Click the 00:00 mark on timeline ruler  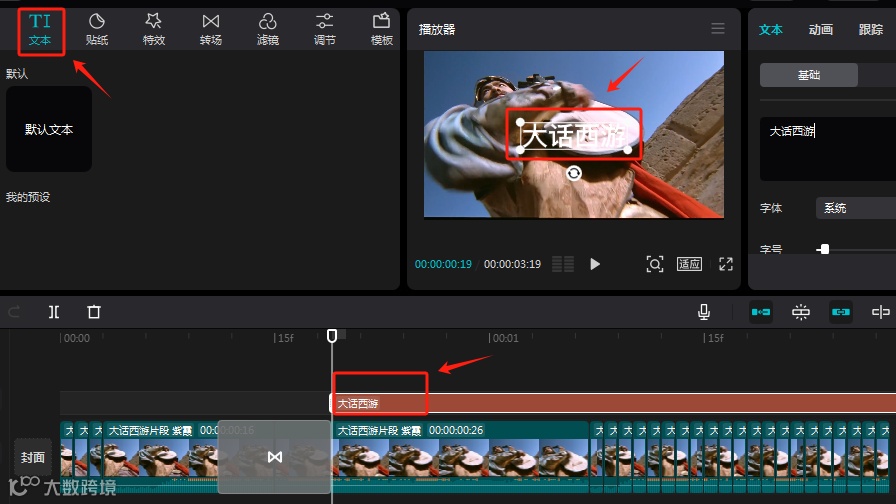pyautogui.click(x=75, y=338)
